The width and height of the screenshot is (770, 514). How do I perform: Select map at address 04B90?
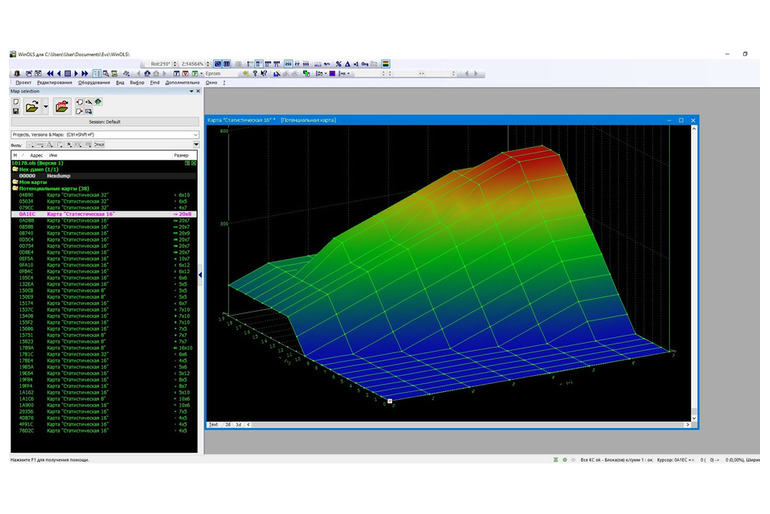point(104,195)
